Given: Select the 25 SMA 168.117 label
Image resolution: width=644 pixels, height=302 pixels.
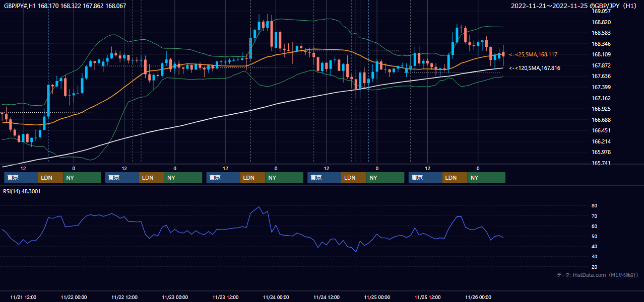Looking at the screenshot, I should (x=533, y=54).
